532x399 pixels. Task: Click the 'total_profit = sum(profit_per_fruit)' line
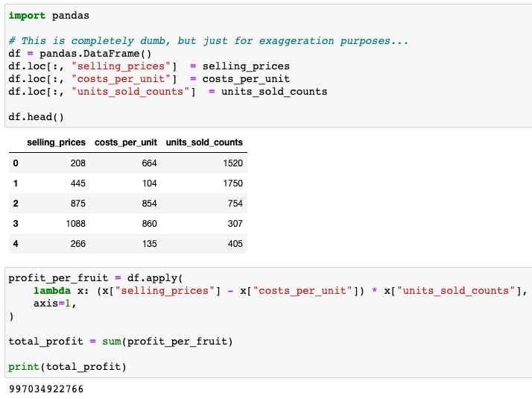[x=120, y=342]
